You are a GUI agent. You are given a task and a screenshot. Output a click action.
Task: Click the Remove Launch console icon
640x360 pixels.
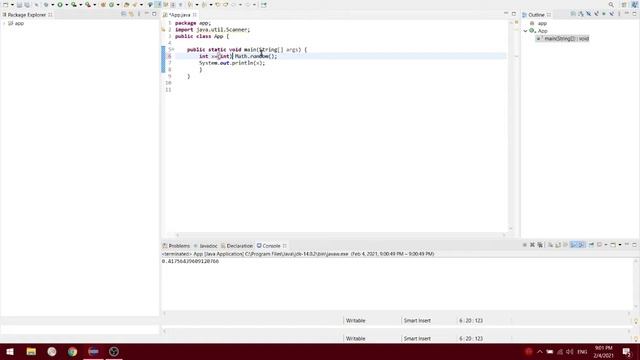tap(532, 245)
